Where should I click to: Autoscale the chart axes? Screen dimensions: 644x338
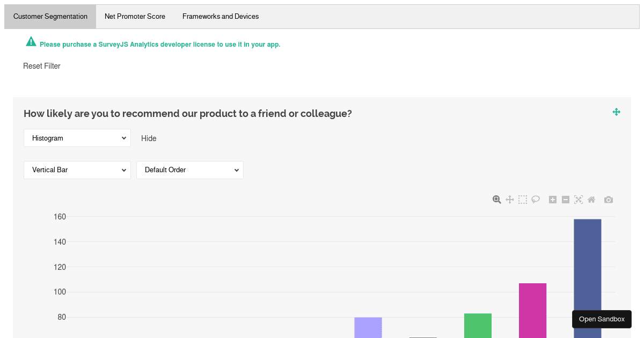coord(579,199)
